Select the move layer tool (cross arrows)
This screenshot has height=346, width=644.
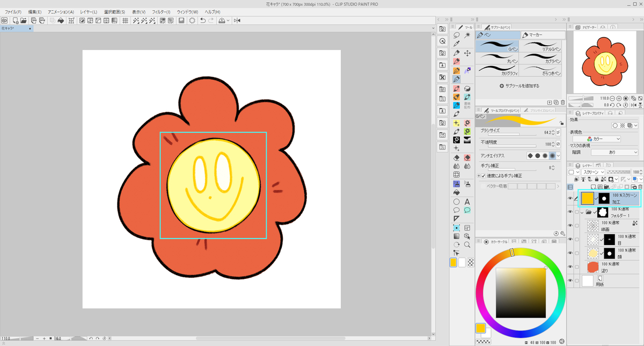click(x=467, y=53)
